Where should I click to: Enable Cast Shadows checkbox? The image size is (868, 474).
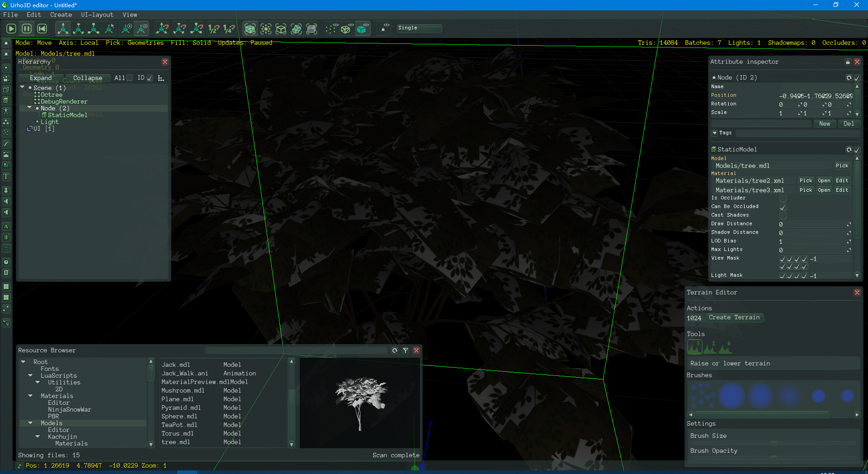tap(783, 215)
